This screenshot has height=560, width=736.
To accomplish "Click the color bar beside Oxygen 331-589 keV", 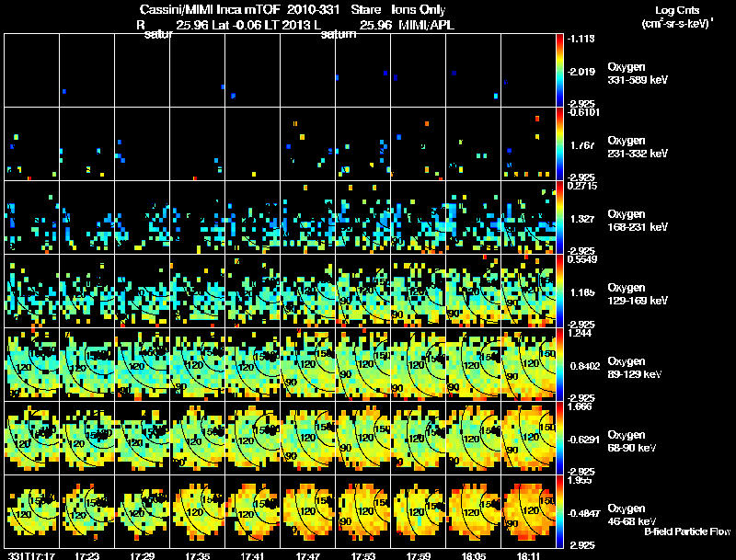I will coord(560,71).
